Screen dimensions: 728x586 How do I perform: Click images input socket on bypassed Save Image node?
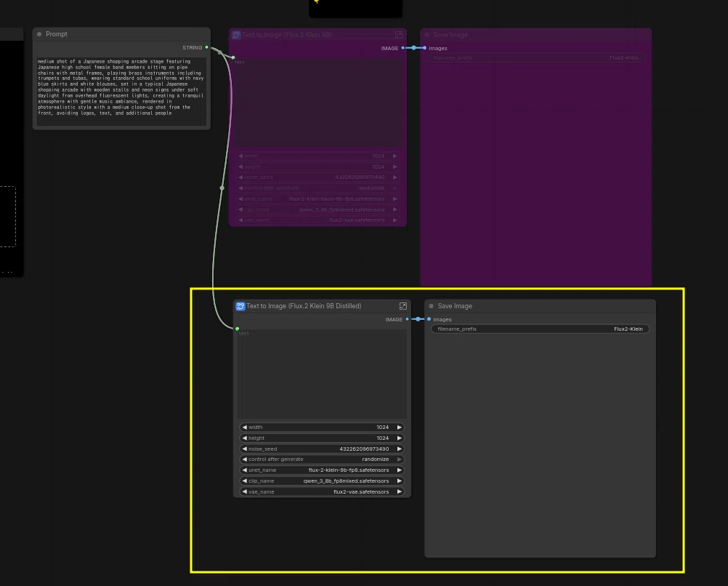click(425, 48)
